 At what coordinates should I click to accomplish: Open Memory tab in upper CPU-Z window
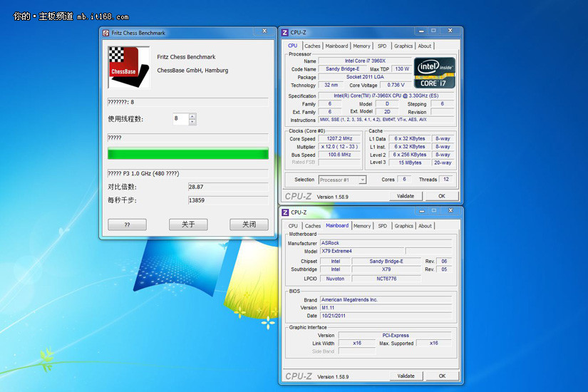coord(361,46)
